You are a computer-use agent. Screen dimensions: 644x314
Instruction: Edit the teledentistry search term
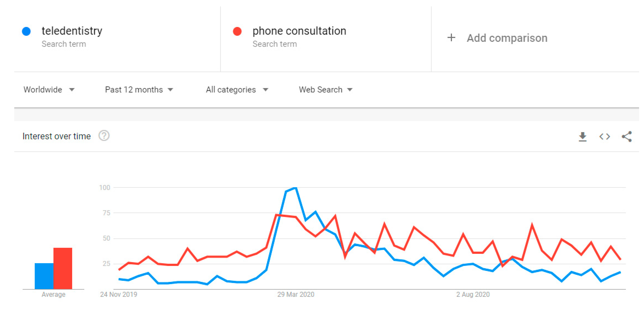click(72, 31)
